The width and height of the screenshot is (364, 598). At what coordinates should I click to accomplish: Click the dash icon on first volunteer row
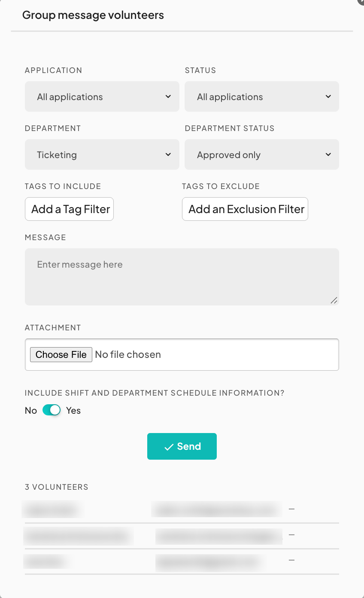point(291,509)
